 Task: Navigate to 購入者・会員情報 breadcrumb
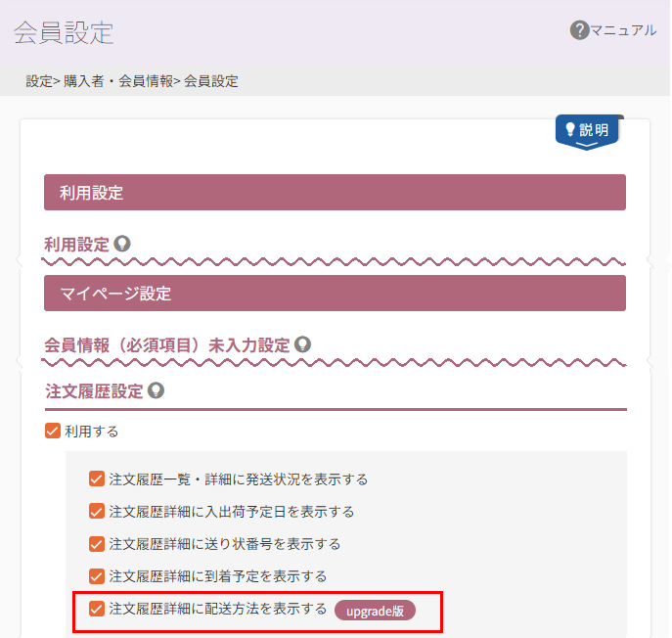pos(118,81)
